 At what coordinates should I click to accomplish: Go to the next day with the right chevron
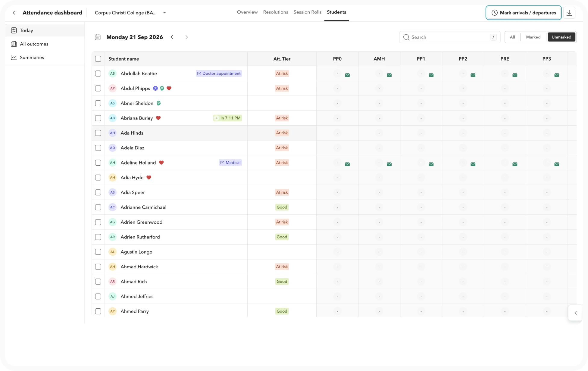(186, 37)
